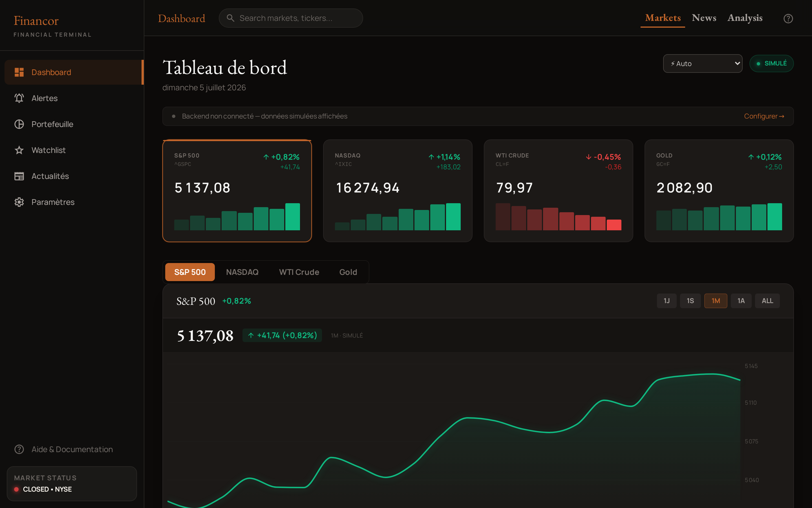Viewport: 812px width, 508px height.
Task: Click the search magnifier icon
Action: point(231,18)
